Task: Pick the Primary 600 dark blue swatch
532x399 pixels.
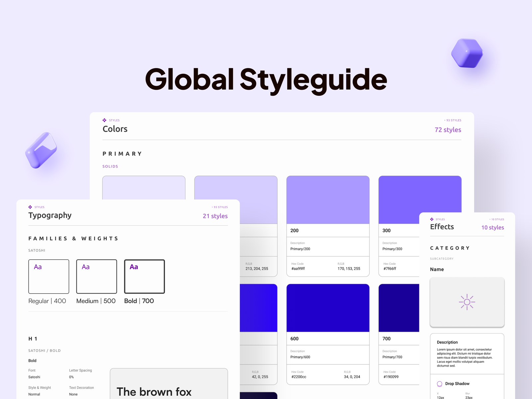Action: click(328, 308)
